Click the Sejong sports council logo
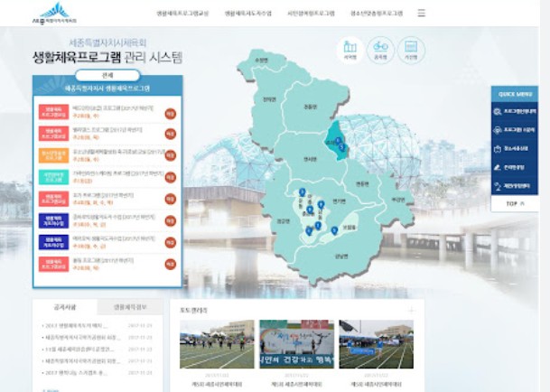 coord(55,15)
